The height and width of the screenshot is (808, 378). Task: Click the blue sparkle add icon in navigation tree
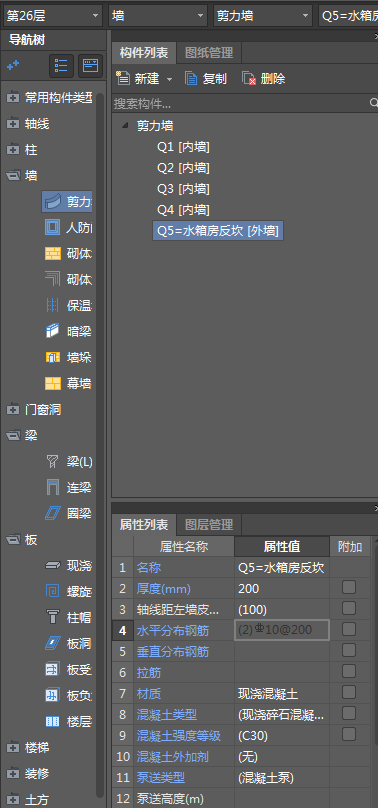click(x=13, y=65)
